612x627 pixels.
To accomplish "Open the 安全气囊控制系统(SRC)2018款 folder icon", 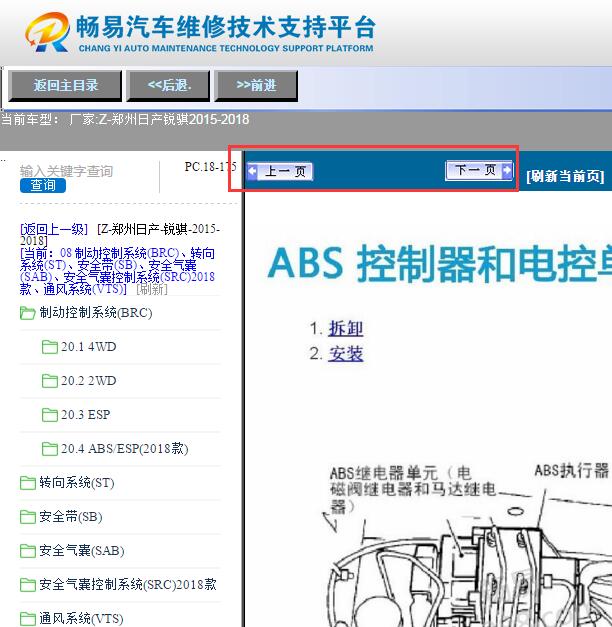I will click(x=28, y=585).
